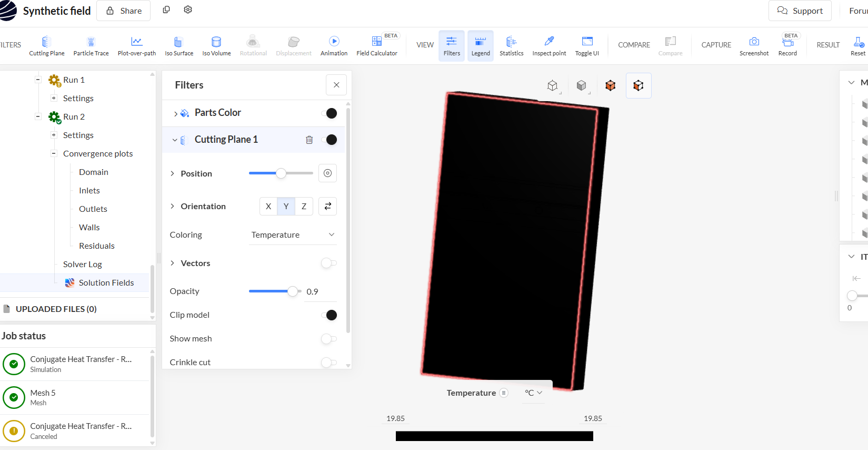Disable the Clip model switch
Image resolution: width=868 pixels, height=450 pixels.
pos(329,315)
